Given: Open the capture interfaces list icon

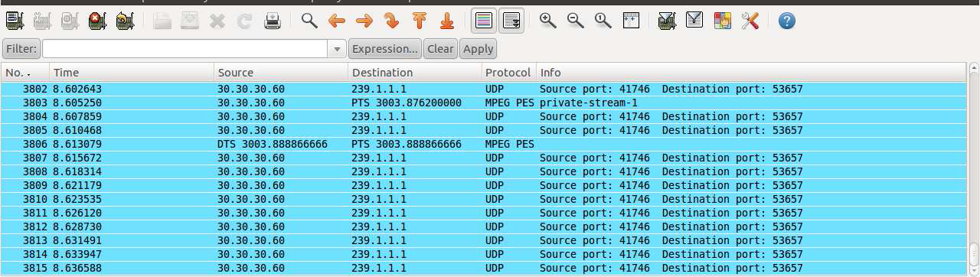Looking at the screenshot, I should click(14, 21).
